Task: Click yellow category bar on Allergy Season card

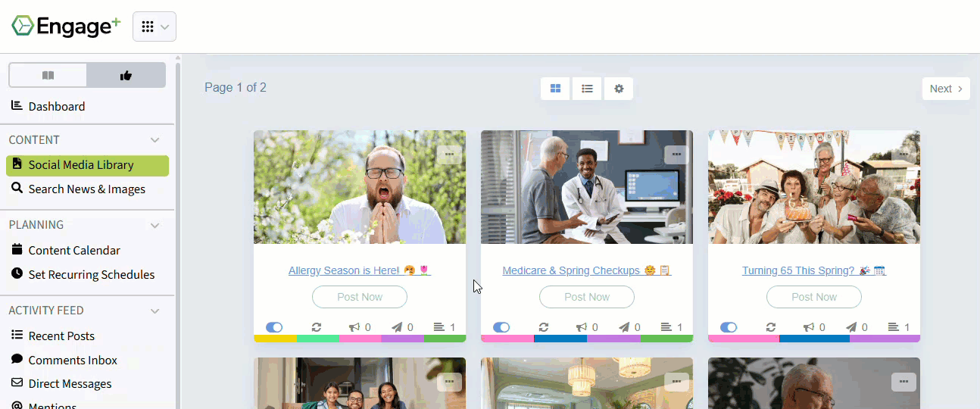Action: coord(275,339)
